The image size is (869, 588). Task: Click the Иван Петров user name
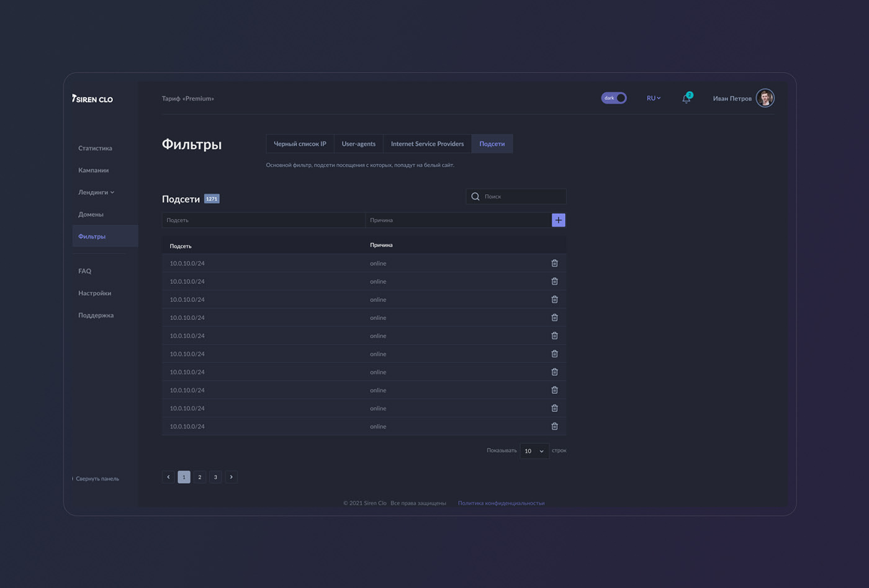point(732,99)
